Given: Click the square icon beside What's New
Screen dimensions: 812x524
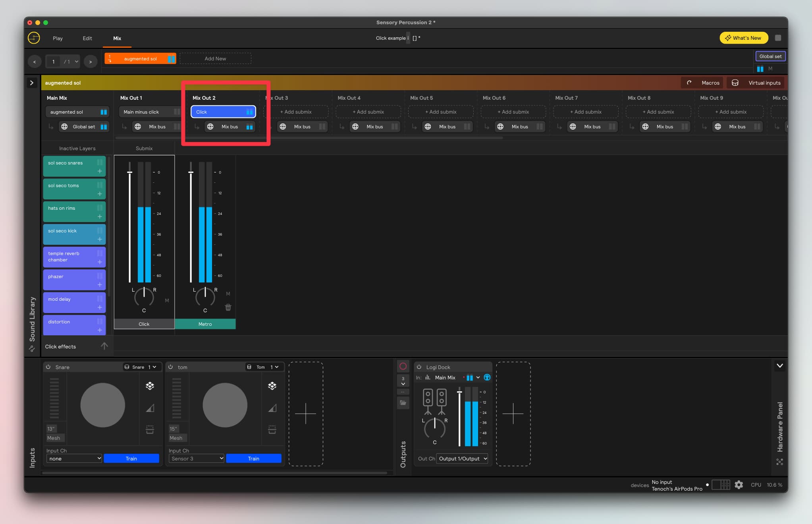Looking at the screenshot, I should (778, 38).
